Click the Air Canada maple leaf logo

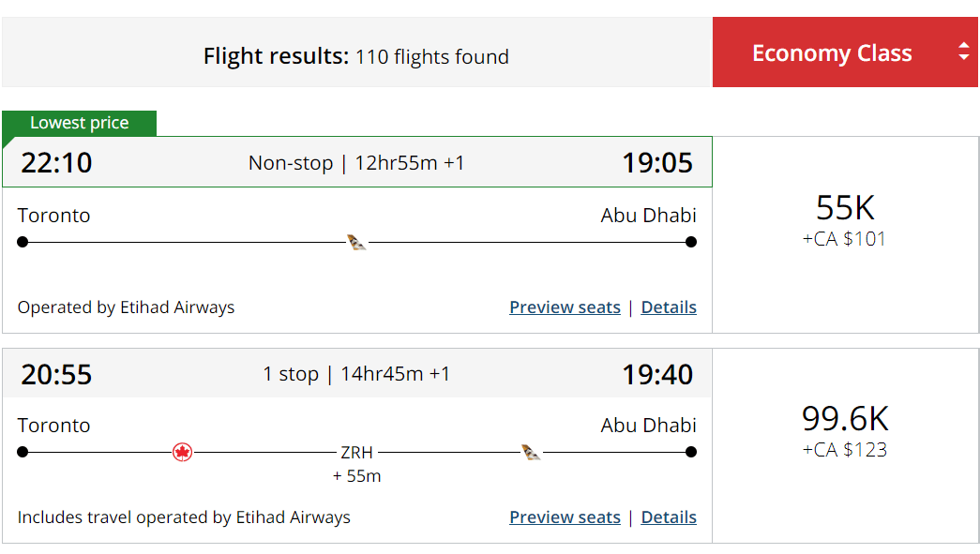click(183, 453)
